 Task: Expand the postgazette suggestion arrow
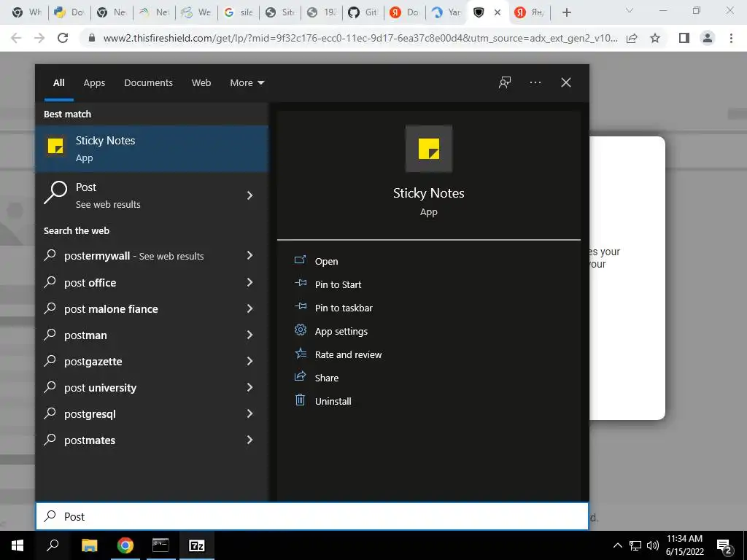249,361
